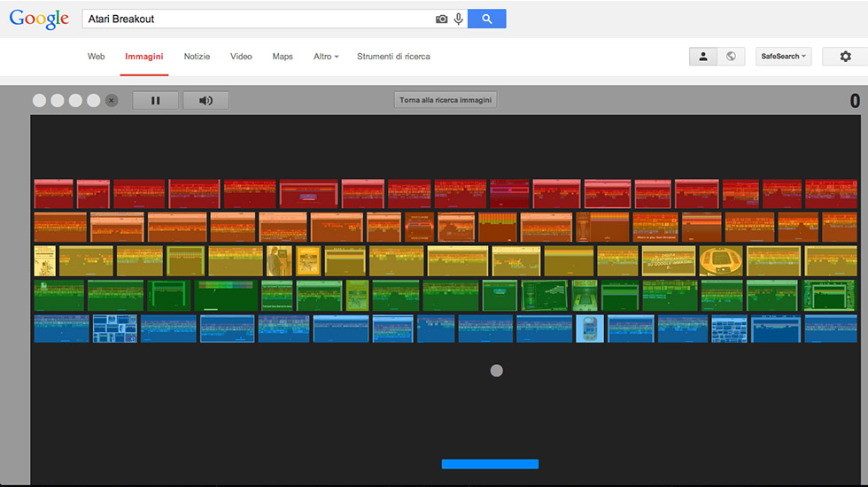Pause the Breakout game
The image size is (868, 487).
tap(156, 100)
